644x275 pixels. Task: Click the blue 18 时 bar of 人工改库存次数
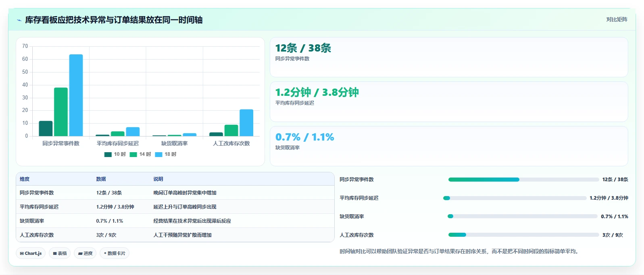click(x=246, y=123)
